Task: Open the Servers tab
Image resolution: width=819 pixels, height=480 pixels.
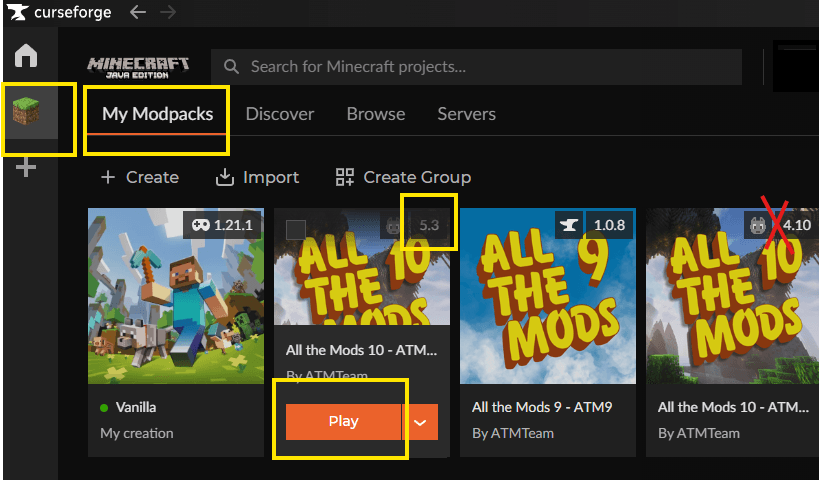Action: point(466,114)
